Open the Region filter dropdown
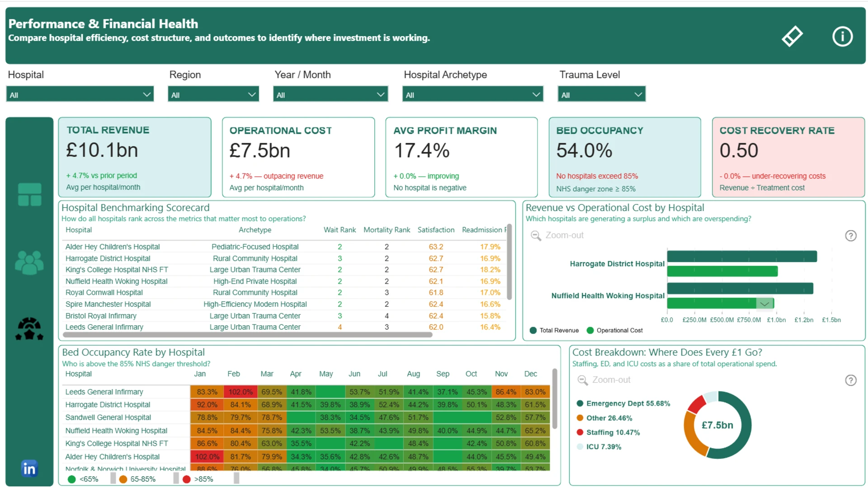The width and height of the screenshot is (868, 488). 213,94
